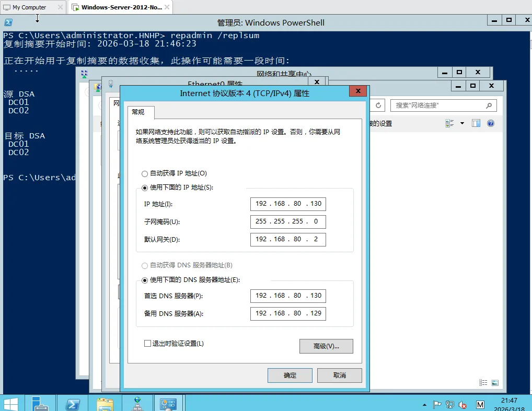The height and width of the screenshot is (411, 532).
Task: Click the refresh icon beside the search box
Action: (377, 105)
